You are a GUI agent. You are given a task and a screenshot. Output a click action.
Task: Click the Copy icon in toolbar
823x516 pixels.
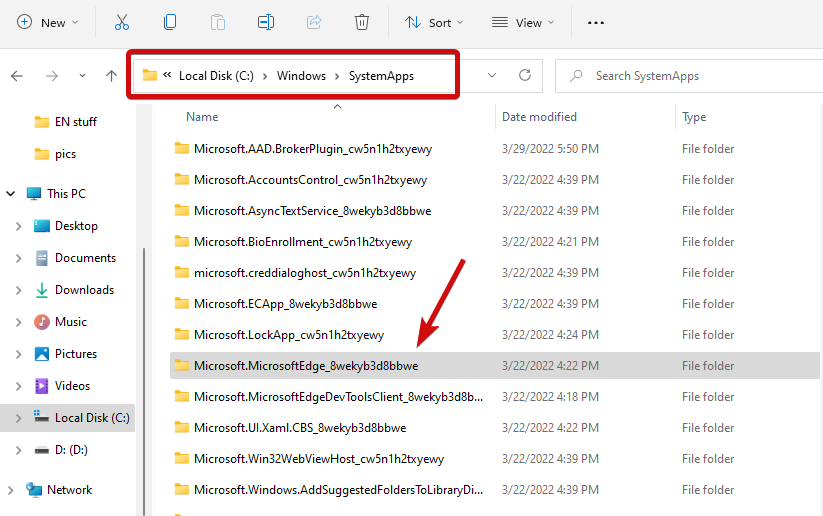click(x=170, y=22)
